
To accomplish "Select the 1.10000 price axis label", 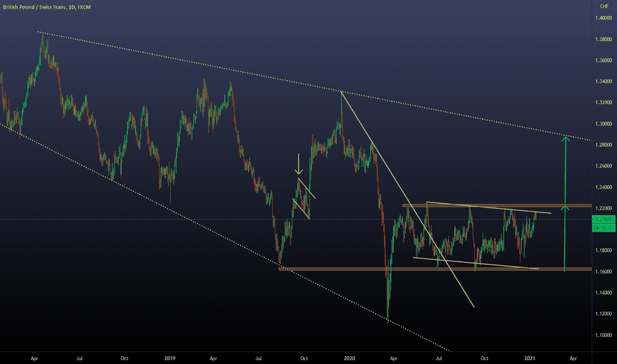I will click(x=604, y=336).
